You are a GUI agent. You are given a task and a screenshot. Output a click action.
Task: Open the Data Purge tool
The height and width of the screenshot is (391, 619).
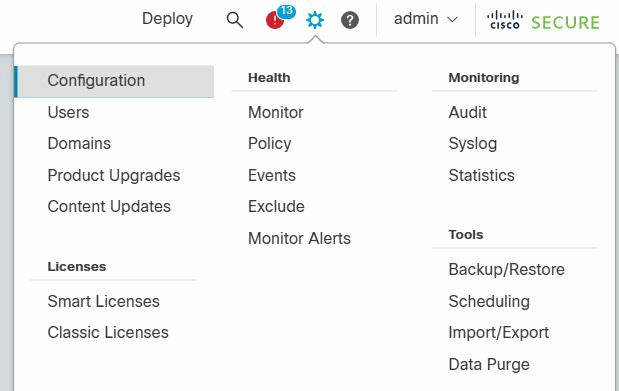(x=489, y=364)
